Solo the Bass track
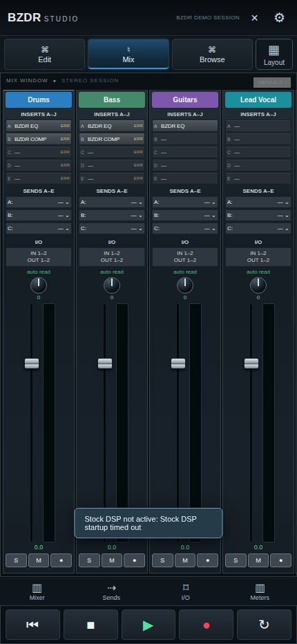297x644 pixels. pos(90,560)
